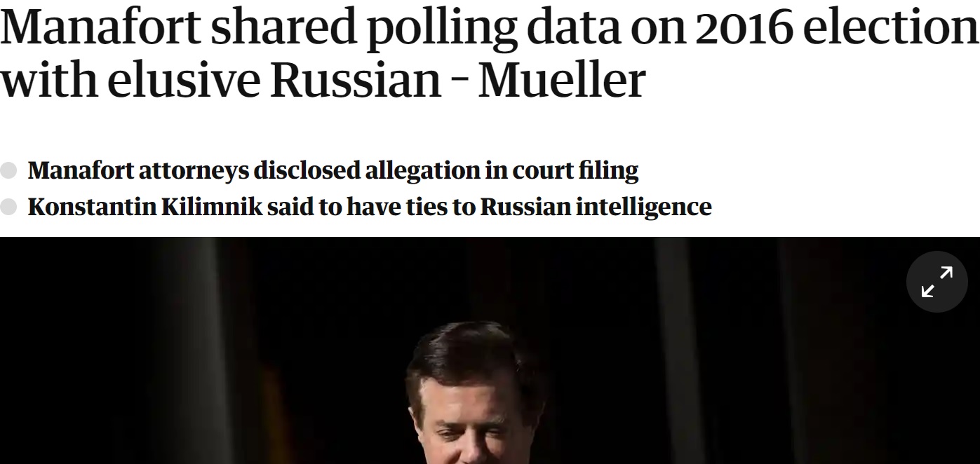
Task: Select the 'Konstantin Kilimnik said to have ties' line
Action: click(x=370, y=207)
